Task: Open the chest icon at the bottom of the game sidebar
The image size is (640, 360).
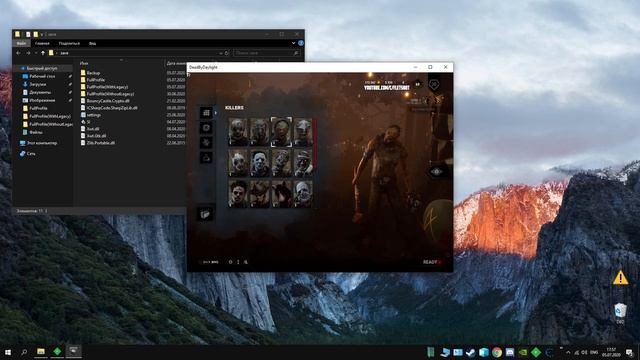Action: [206, 214]
